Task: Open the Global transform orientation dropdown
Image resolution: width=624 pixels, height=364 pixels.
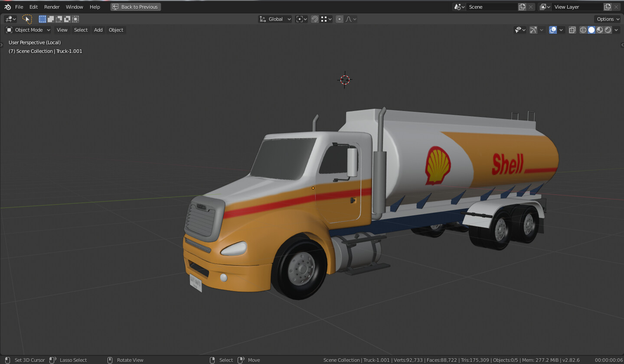Action: point(275,19)
